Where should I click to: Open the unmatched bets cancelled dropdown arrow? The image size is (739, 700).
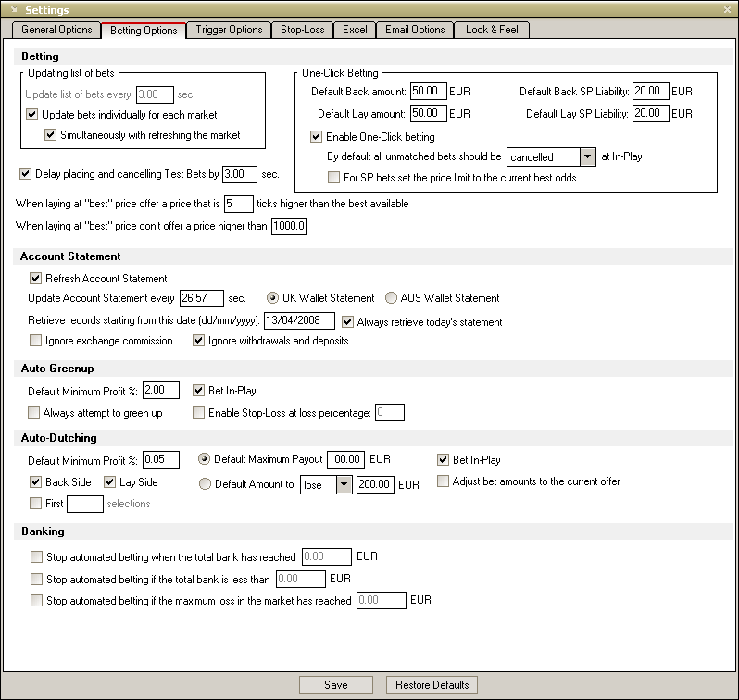click(588, 157)
